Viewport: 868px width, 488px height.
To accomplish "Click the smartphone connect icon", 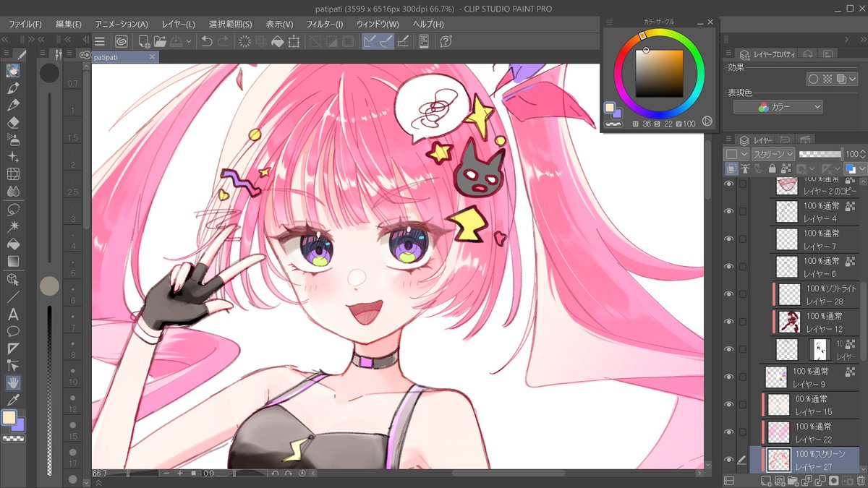I will pos(425,41).
